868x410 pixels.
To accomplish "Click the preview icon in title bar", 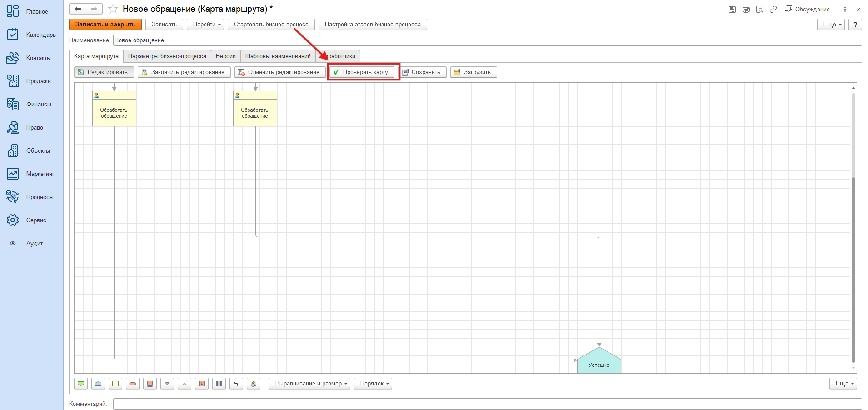I will [759, 9].
